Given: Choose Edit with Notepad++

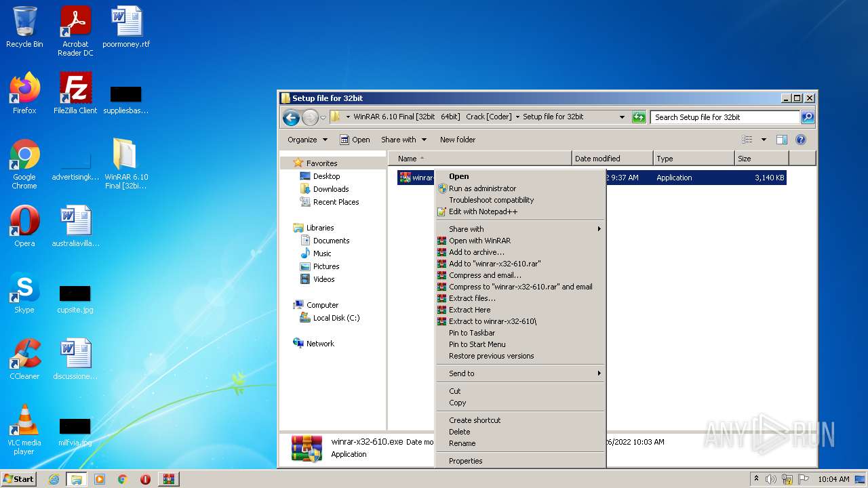Looking at the screenshot, I should click(x=520, y=211).
